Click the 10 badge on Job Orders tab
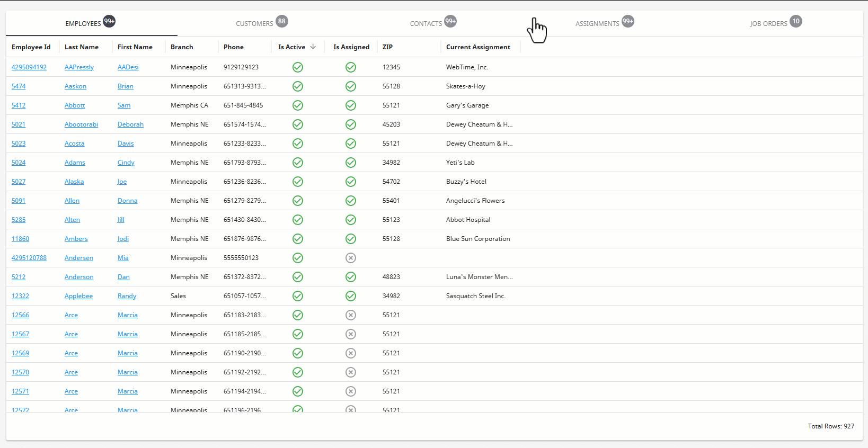 (x=796, y=21)
